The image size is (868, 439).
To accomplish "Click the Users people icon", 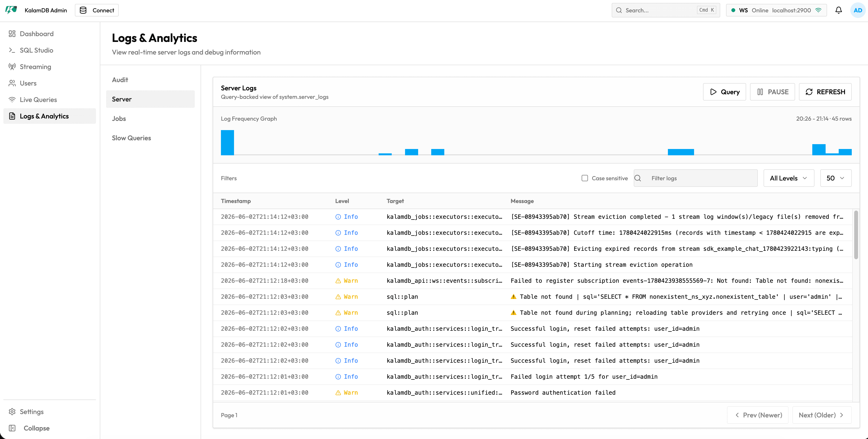I will [12, 83].
